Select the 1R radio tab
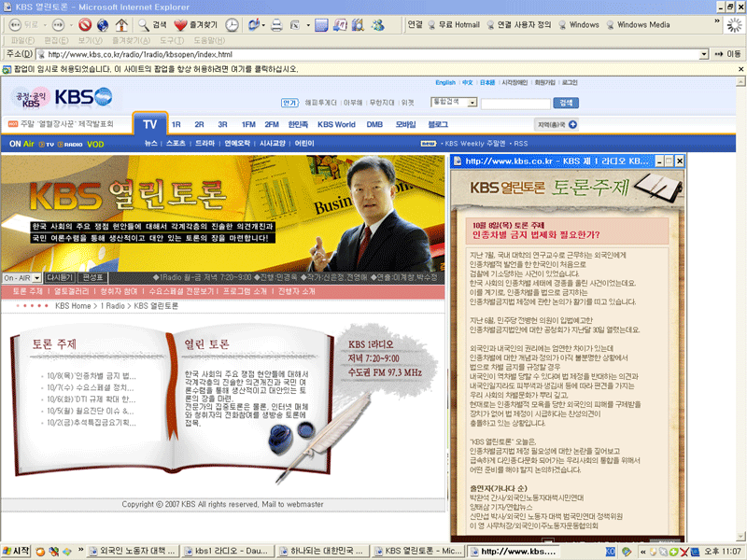Viewport: 747px width, 560px height. pos(176,124)
